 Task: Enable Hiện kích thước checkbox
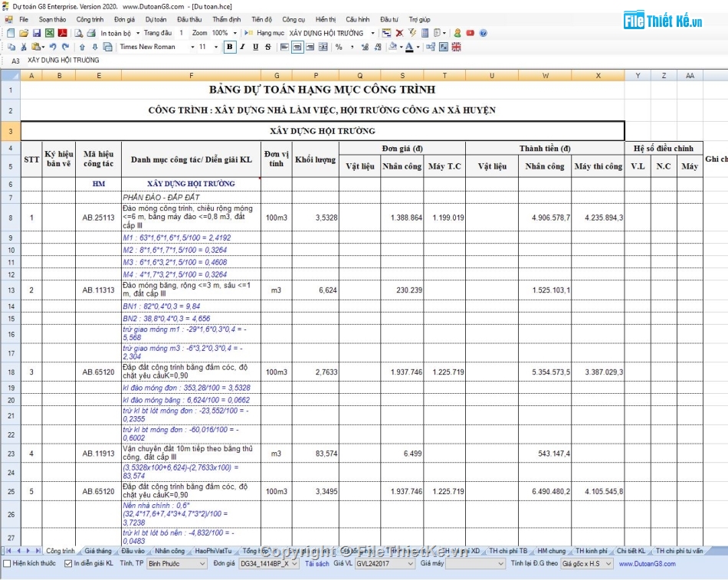click(7, 563)
